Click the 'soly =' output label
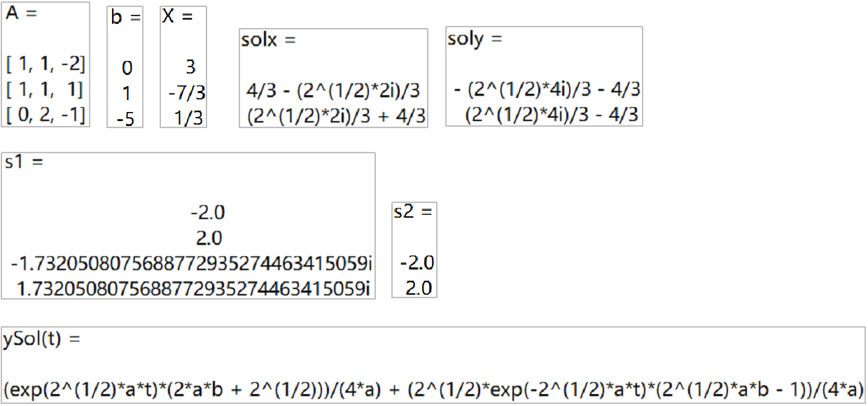 pos(475,38)
